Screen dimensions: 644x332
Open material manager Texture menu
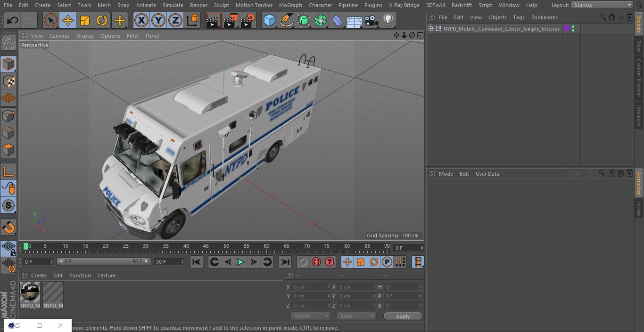click(x=106, y=275)
